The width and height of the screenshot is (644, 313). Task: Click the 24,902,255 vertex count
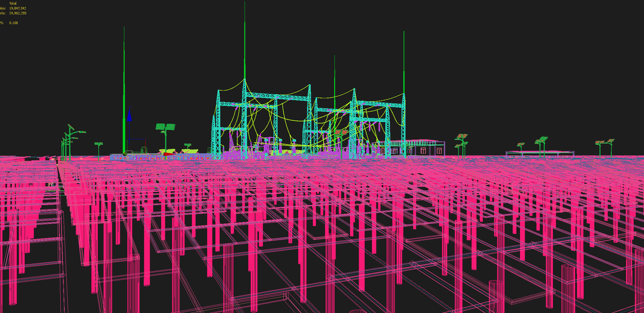tap(18, 13)
